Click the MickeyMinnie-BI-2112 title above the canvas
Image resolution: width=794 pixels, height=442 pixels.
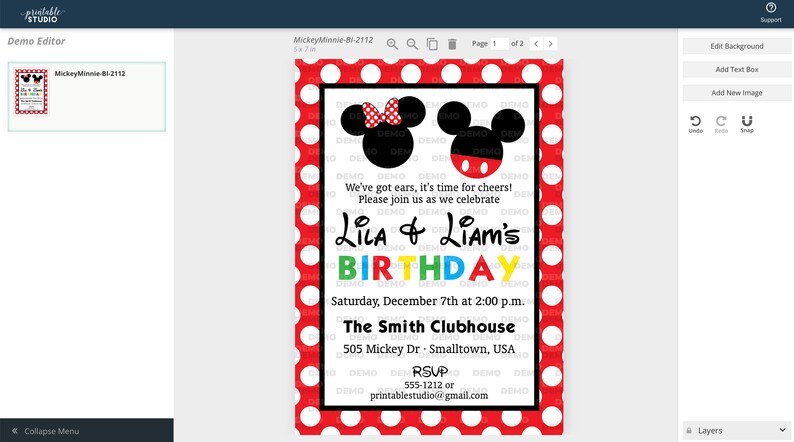click(x=333, y=39)
